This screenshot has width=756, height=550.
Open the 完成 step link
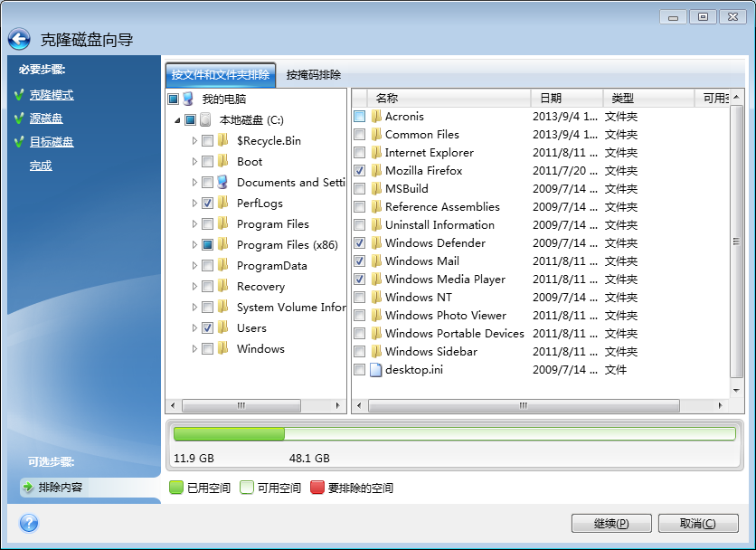click(41, 166)
